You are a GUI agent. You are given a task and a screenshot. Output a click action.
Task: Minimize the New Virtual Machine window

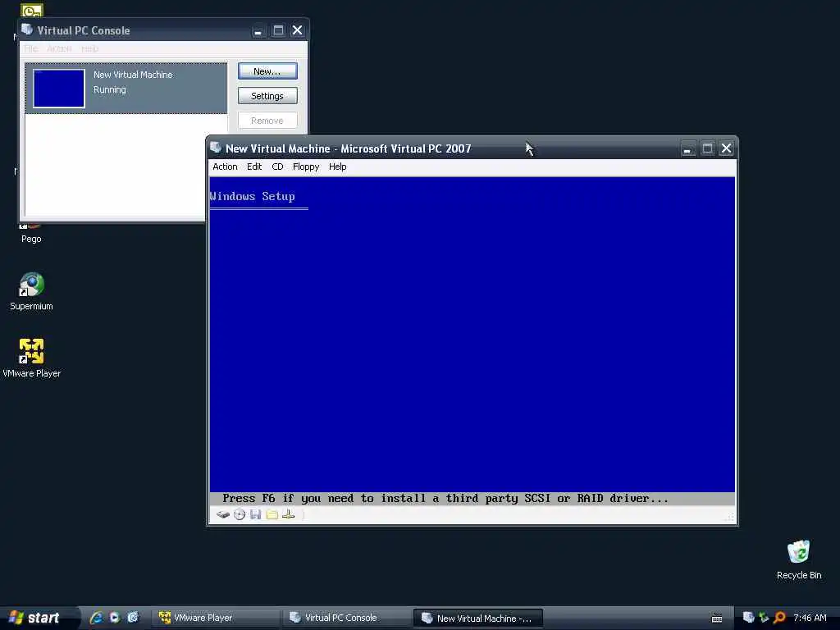(x=687, y=148)
